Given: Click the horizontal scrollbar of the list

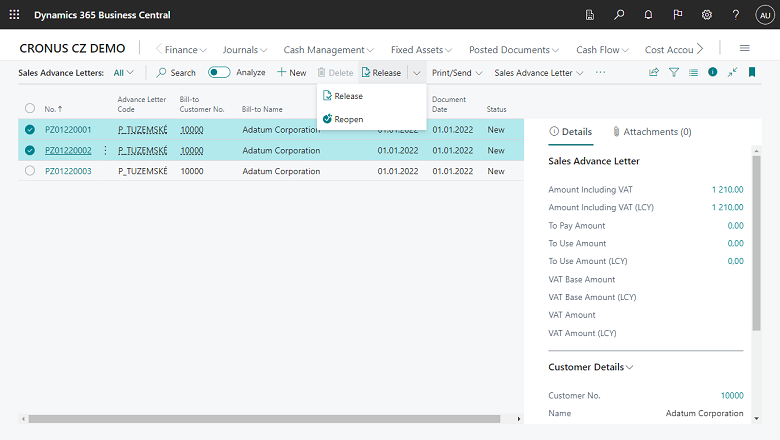Looking at the screenshot, I should tap(264, 419).
